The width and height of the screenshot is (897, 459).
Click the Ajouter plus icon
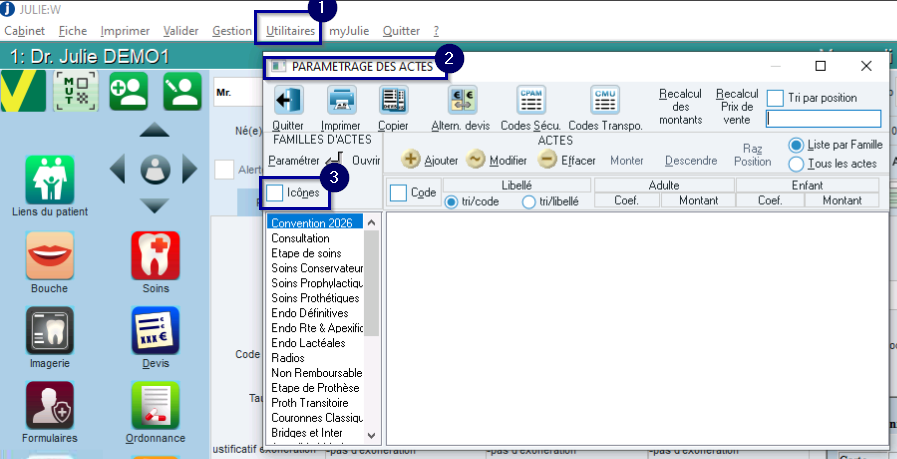pyautogui.click(x=410, y=159)
